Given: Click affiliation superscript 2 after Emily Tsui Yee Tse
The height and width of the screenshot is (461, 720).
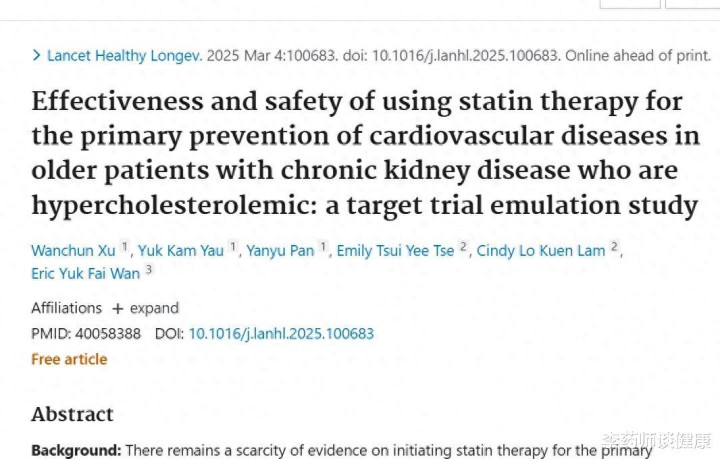Looking at the screenshot, I should (x=463, y=247).
